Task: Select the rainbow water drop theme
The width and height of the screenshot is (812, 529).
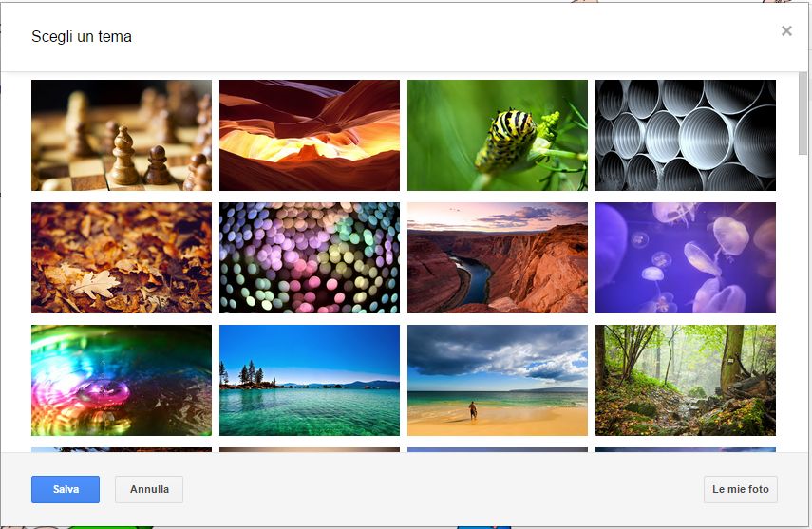Action: [122, 380]
